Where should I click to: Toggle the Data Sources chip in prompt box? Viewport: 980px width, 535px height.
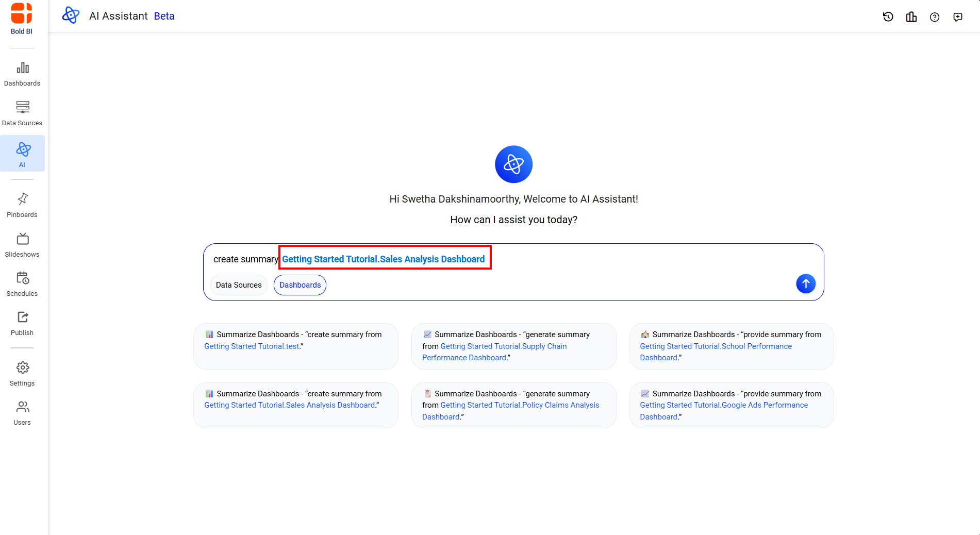[x=239, y=285]
